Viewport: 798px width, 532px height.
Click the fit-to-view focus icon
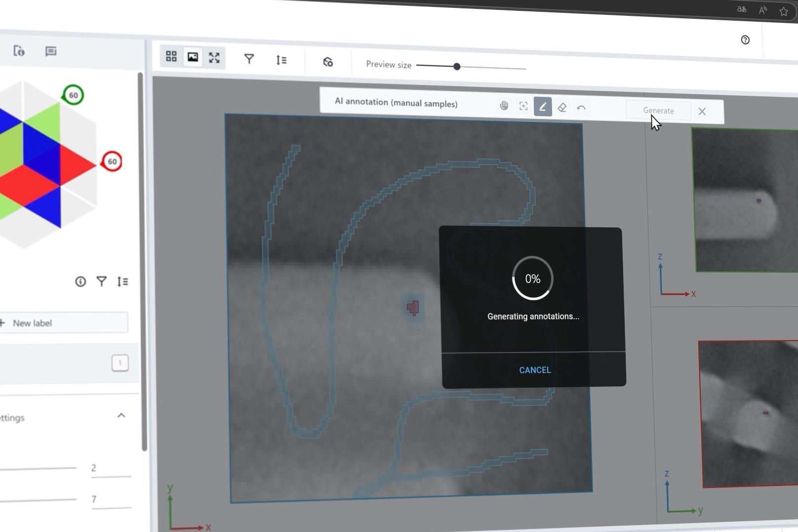[523, 106]
